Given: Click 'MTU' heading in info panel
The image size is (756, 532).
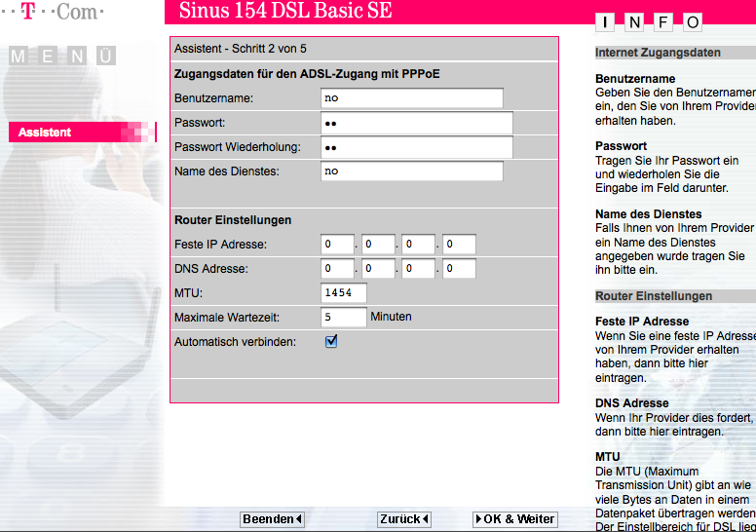Looking at the screenshot, I should [607, 457].
